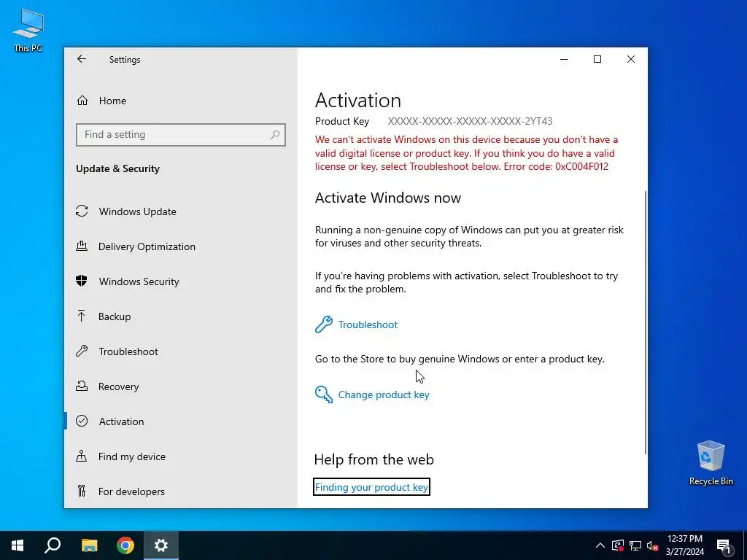Select For developers in sidebar
The height and width of the screenshot is (560, 747).
pos(131,491)
